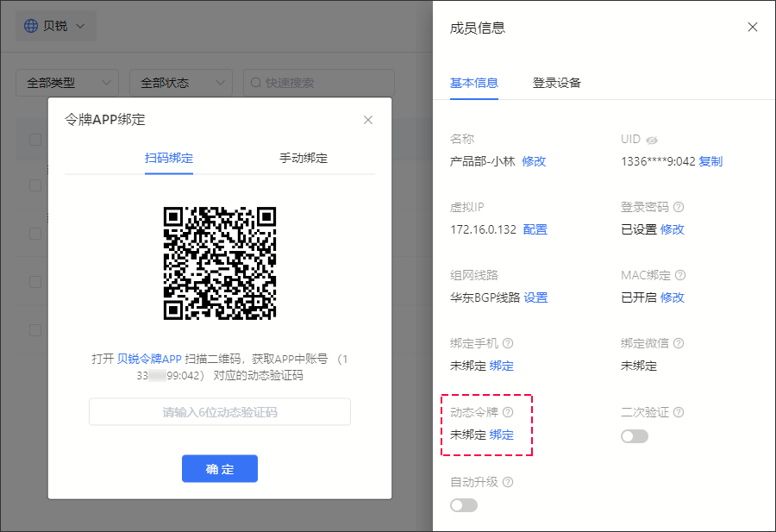This screenshot has width=776, height=532.
Task: Select the 登录设备 tab
Action: [x=556, y=83]
